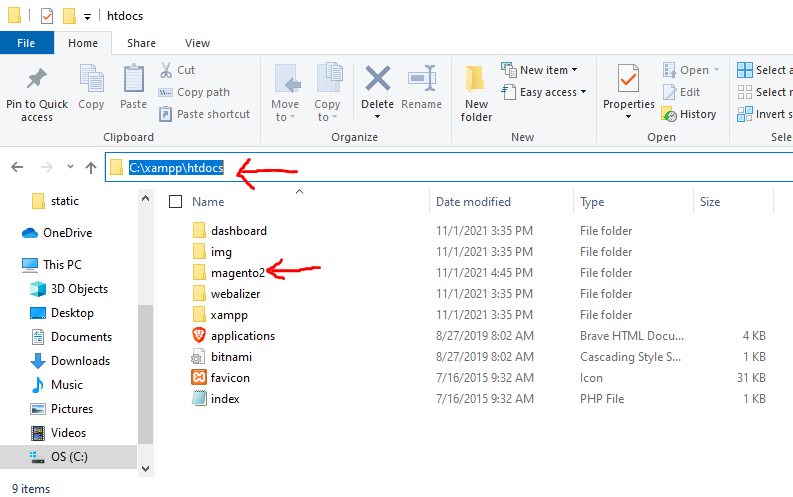Click the Properties checkmark icon
The image size is (793, 497).
[x=628, y=79]
